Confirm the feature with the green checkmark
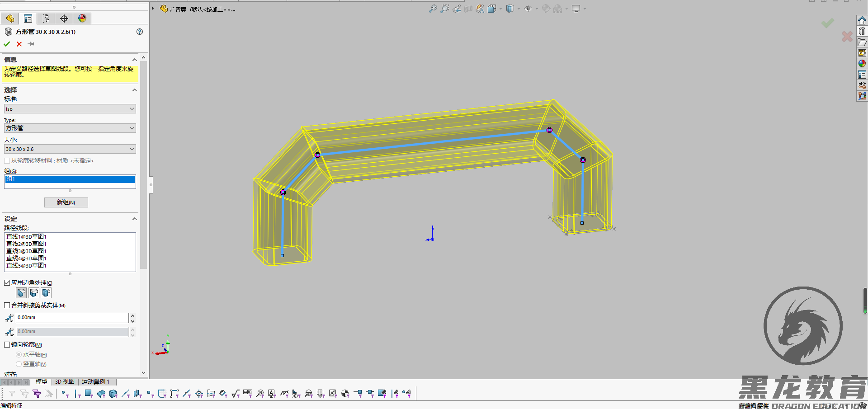Image resolution: width=868 pixels, height=409 pixels. (6, 44)
